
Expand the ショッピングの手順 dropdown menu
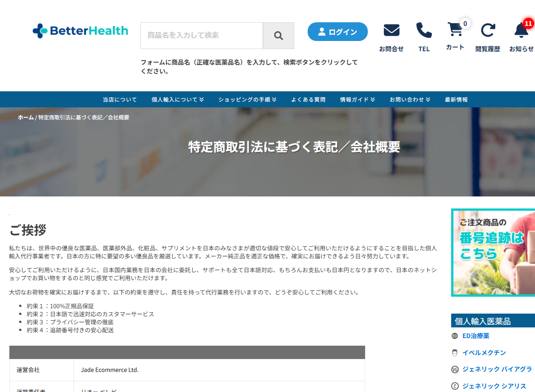(247, 99)
